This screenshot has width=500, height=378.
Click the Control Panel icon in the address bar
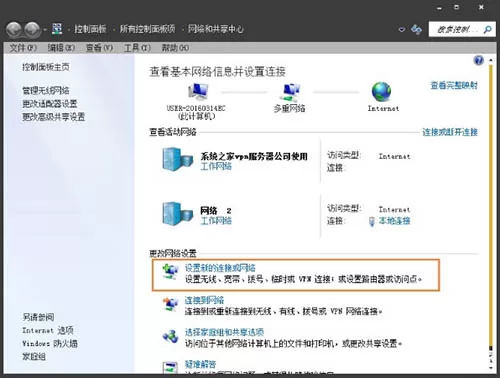pyautogui.click(x=57, y=29)
